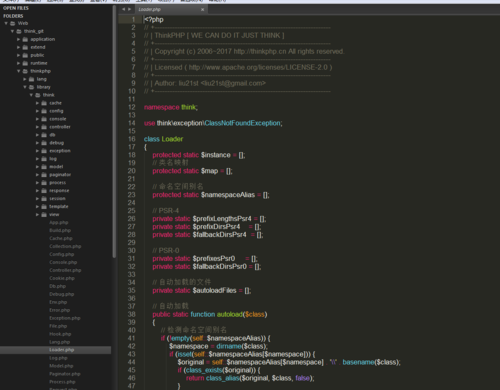This screenshot has width=500, height=390.
Task: Open Paginator.php in the sidebar
Action: click(65, 374)
